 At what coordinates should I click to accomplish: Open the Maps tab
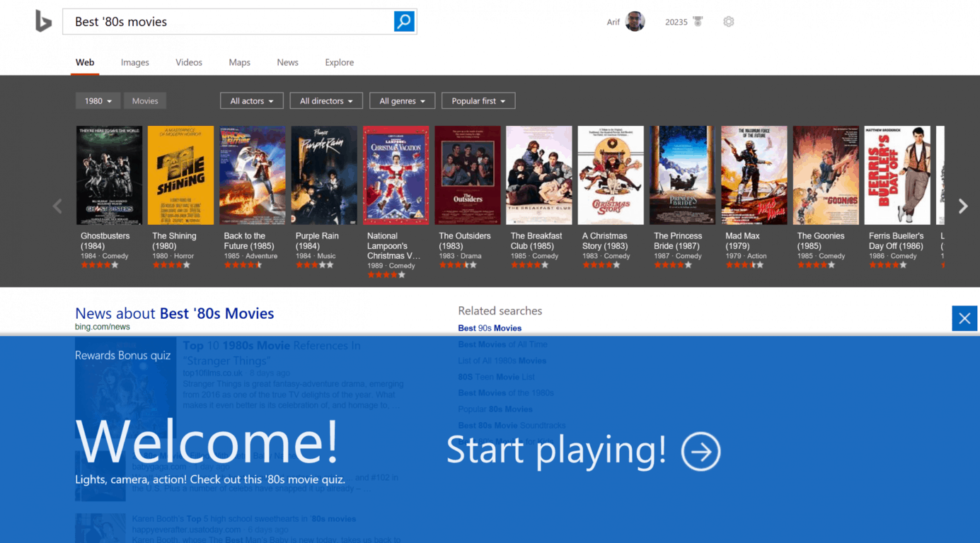(x=239, y=62)
